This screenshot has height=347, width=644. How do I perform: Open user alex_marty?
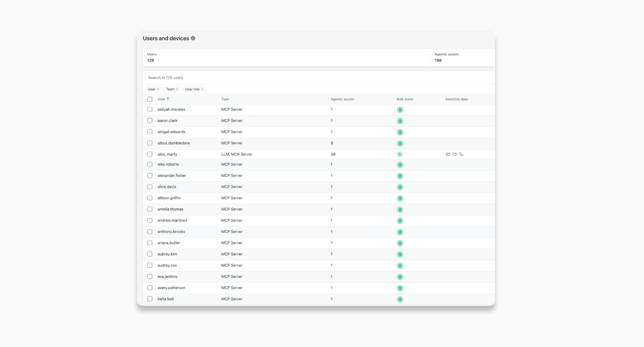click(x=167, y=154)
